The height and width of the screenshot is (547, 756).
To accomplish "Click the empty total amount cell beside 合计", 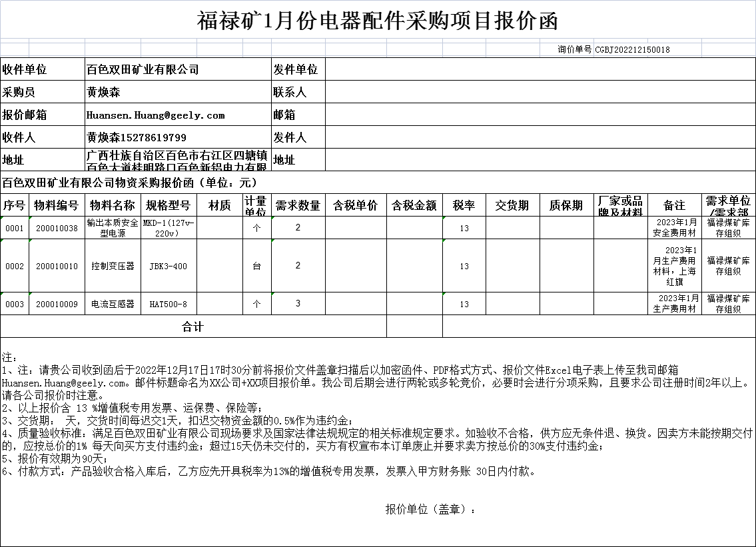I will click(x=415, y=326).
